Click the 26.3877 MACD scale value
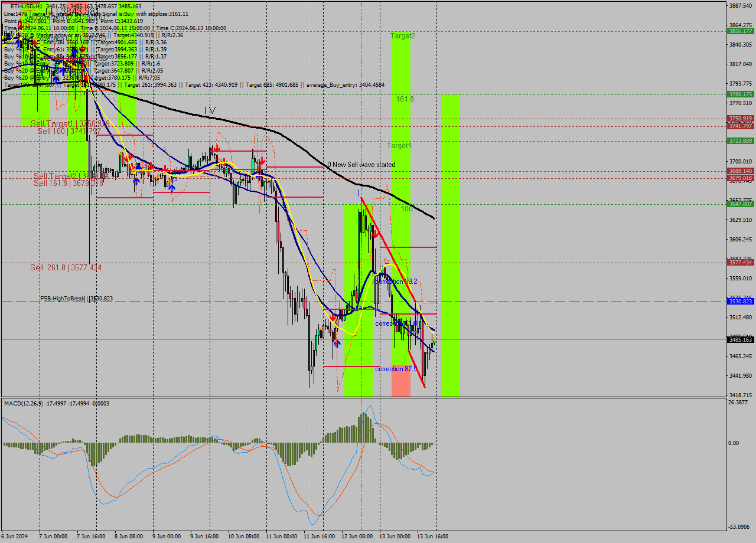The image size is (756, 543). pos(739,402)
